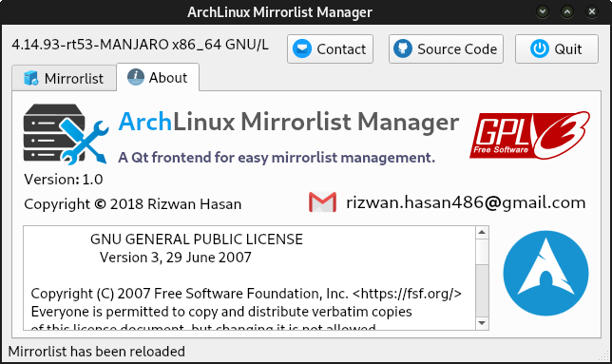Image resolution: width=612 pixels, height=364 pixels.
Task: Click the 'Version: 1.0' label
Action: coord(64,180)
